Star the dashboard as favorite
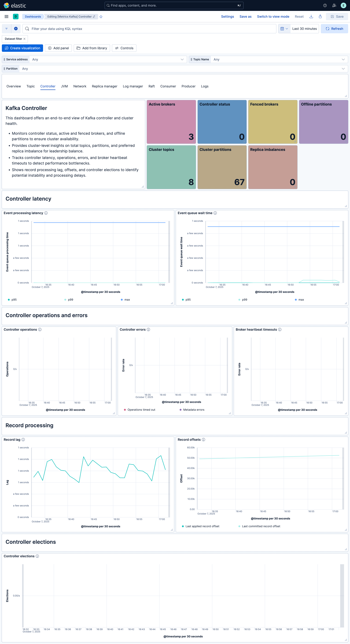Image resolution: width=350 pixels, height=644 pixels. [101, 17]
